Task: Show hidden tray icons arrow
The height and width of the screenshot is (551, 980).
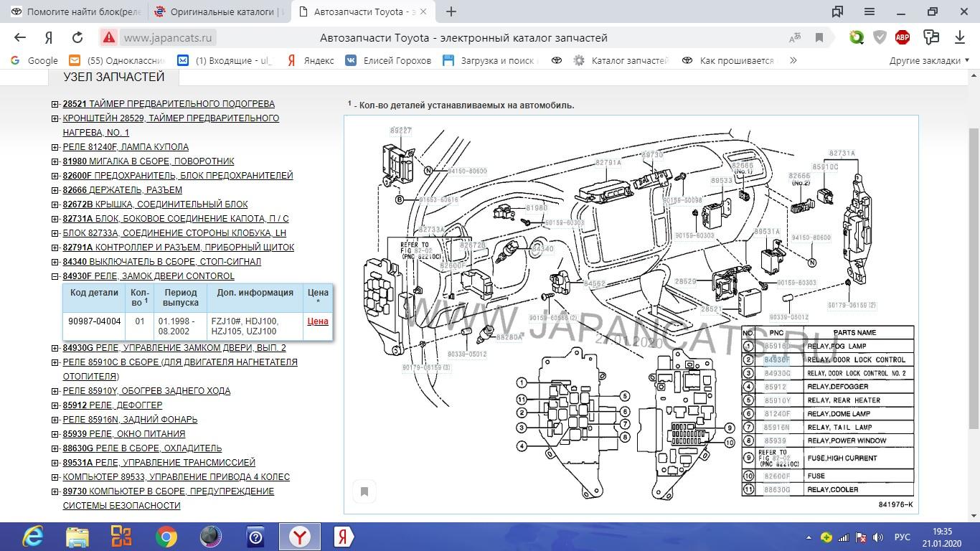Action: click(x=809, y=537)
